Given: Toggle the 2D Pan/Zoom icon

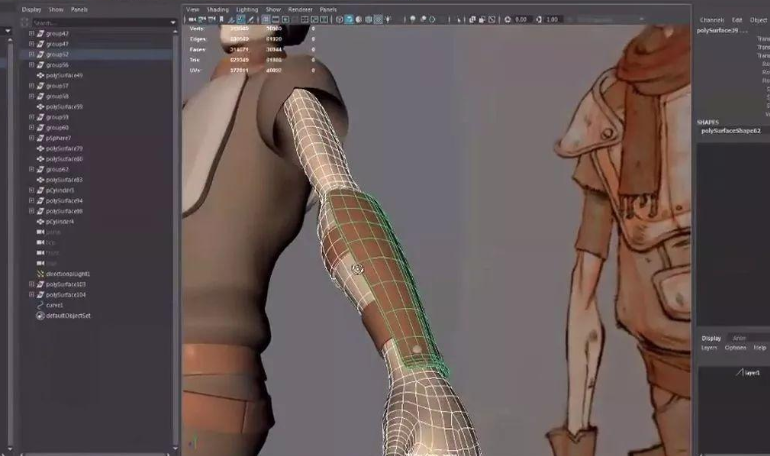Looking at the screenshot, I should [x=241, y=20].
